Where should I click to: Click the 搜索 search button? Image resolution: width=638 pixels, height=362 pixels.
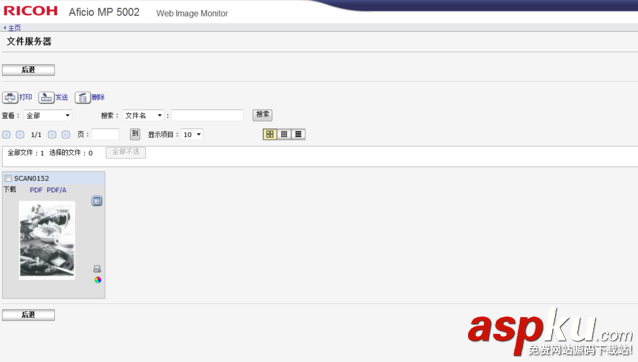(x=262, y=115)
